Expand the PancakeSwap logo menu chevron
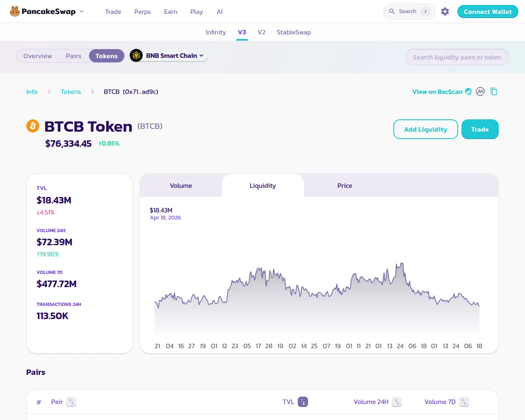525x420 pixels. tap(82, 11)
